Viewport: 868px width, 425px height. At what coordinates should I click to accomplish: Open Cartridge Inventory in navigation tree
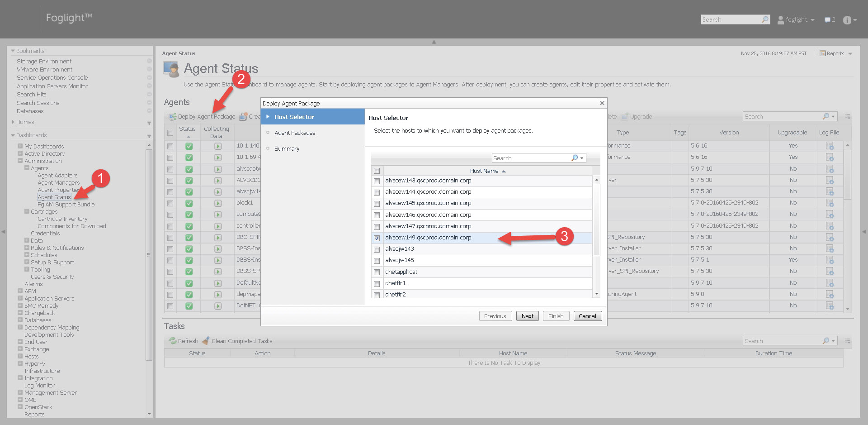(62, 219)
